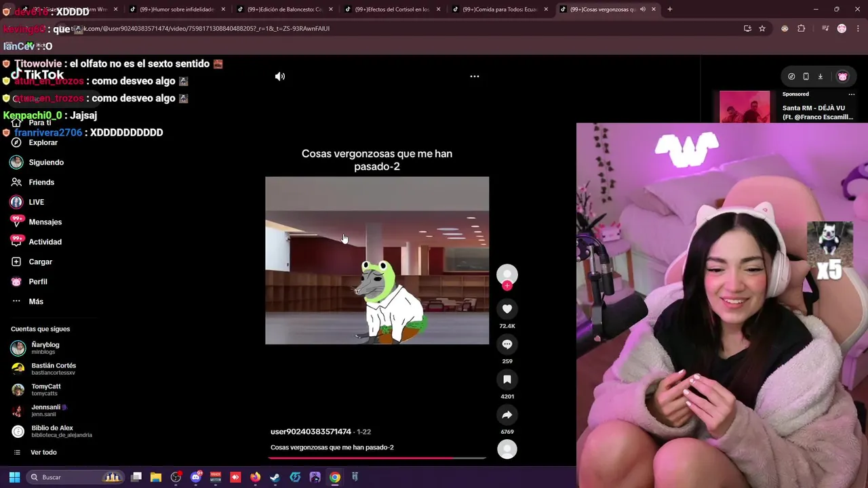Open File Explorer from the taskbar

(156, 477)
